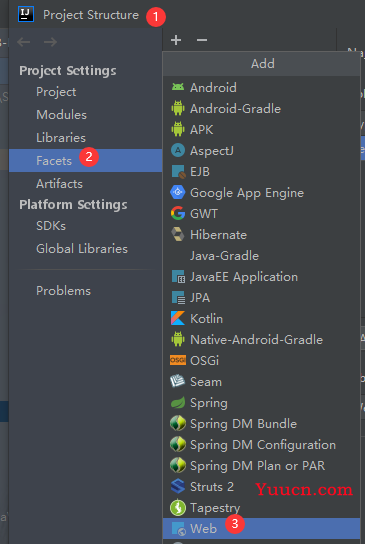Image resolution: width=365 pixels, height=544 pixels.
Task: Pick the GWT Google icon
Action: [x=178, y=213]
